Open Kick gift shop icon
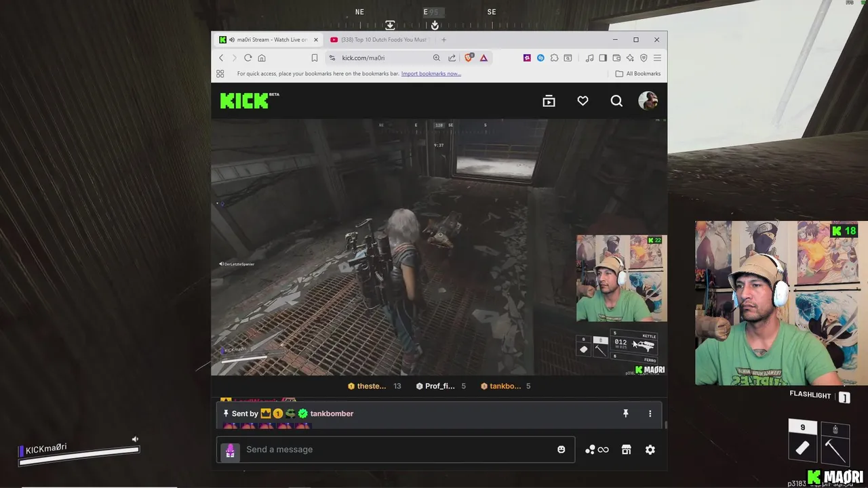 click(627, 449)
